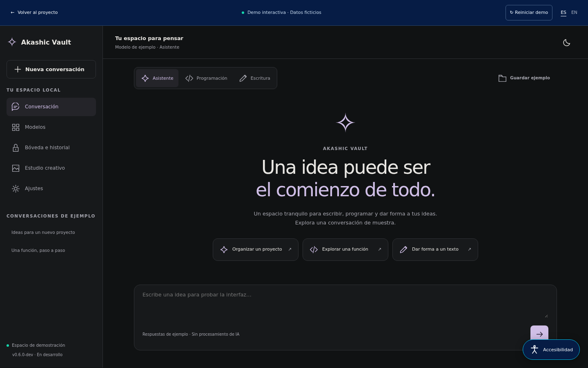This screenshot has width=588, height=368.
Task: Click the large center sparkle logo
Action: [x=345, y=123]
